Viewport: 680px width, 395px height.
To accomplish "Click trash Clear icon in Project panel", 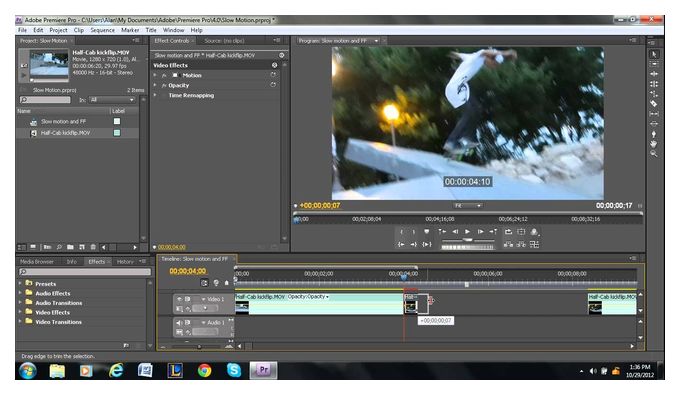I will point(93,247).
